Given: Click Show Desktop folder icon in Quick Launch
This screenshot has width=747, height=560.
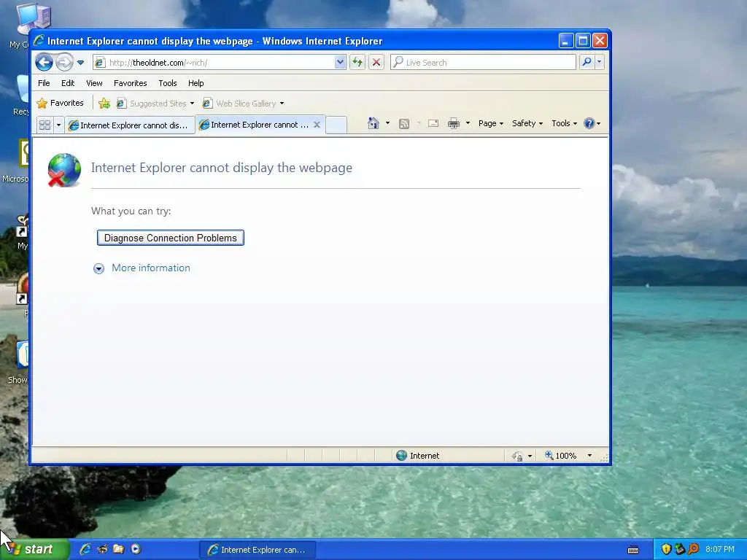Looking at the screenshot, I should (119, 549).
